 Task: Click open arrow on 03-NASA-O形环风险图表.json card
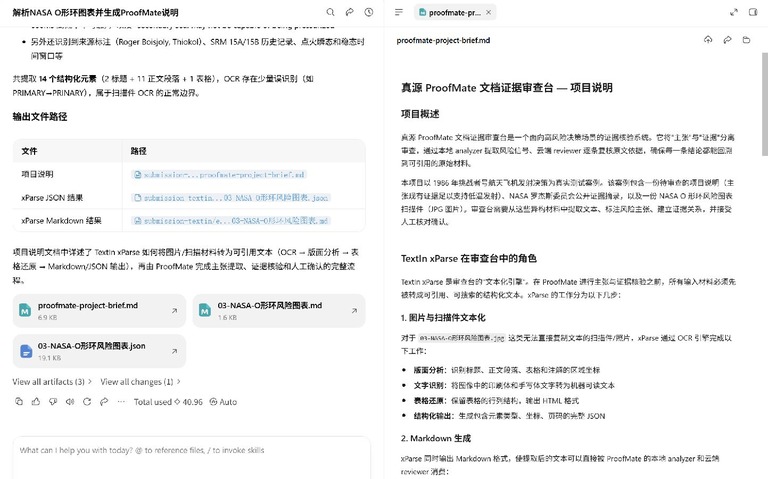pyautogui.click(x=174, y=351)
